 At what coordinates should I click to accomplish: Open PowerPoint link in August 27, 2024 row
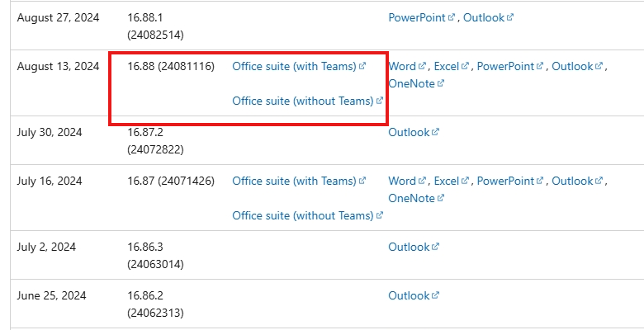[421, 17]
